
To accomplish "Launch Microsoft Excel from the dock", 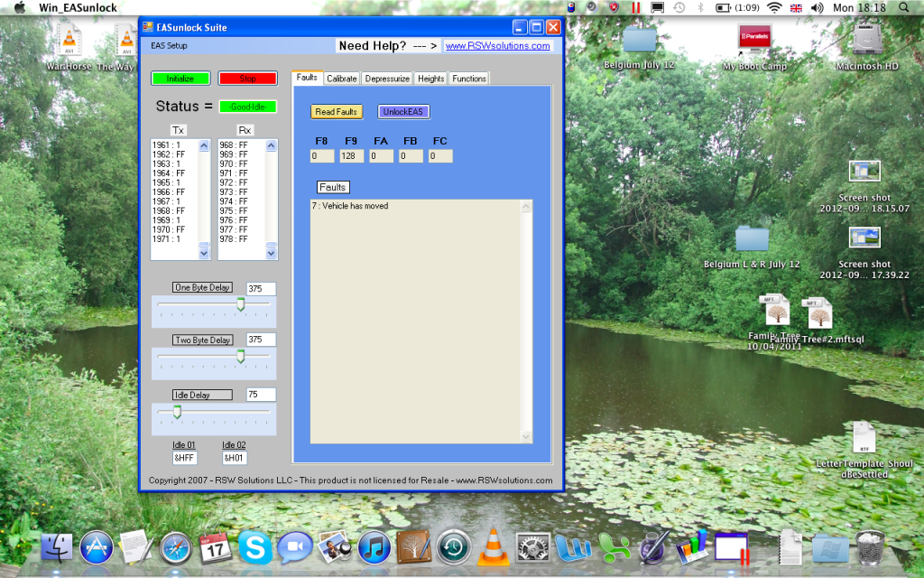I will (x=614, y=547).
